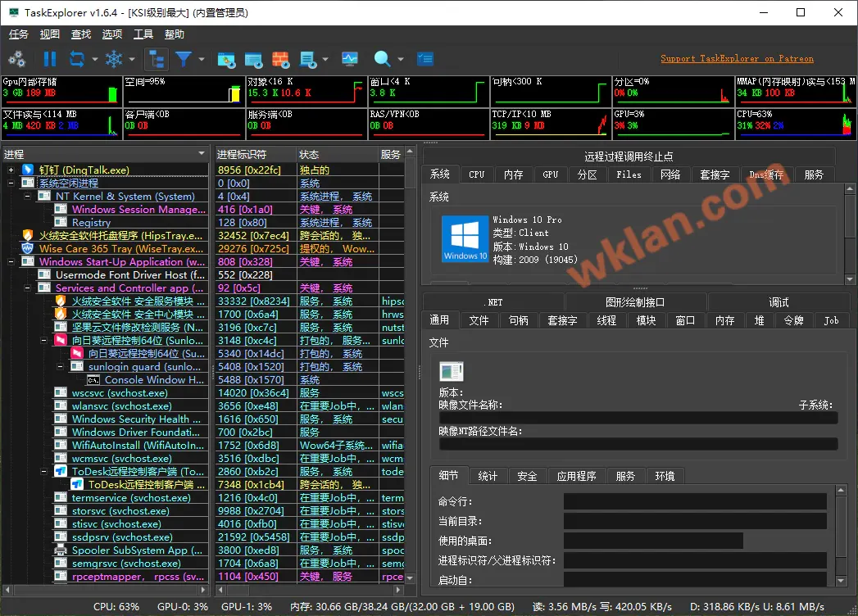Select the Registry process row

click(x=104, y=223)
